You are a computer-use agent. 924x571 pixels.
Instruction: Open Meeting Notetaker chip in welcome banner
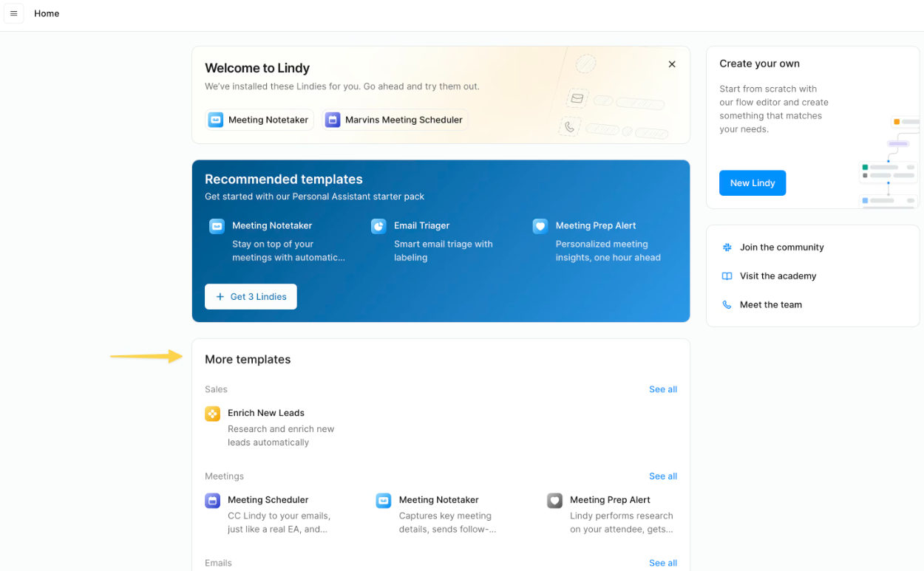click(x=259, y=120)
